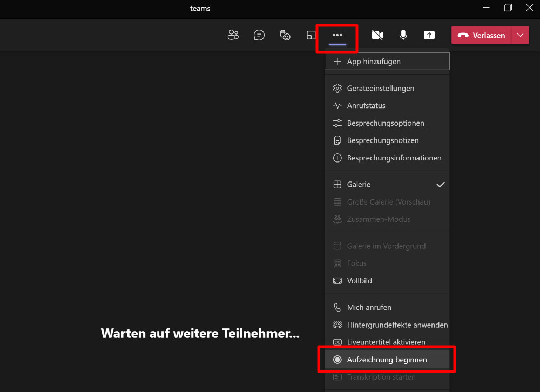The width and height of the screenshot is (540, 392).
Task: Click the gear icon beside Geräteeinstellungen
Action: [x=337, y=88]
